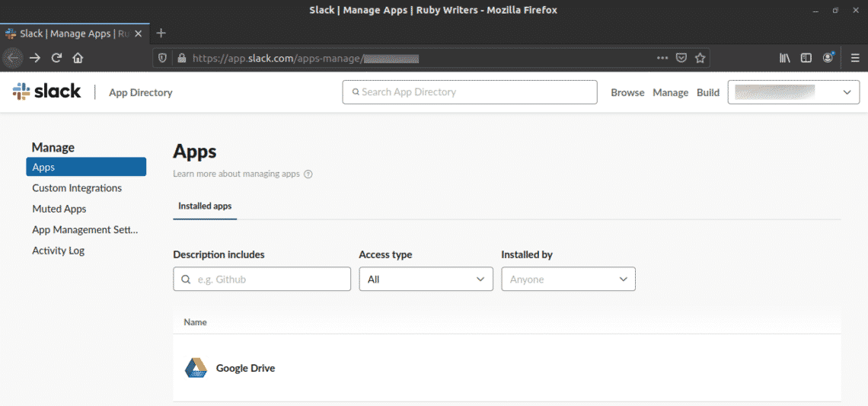This screenshot has height=406, width=868.
Task: Go to Firefox home page icon
Action: 78,58
